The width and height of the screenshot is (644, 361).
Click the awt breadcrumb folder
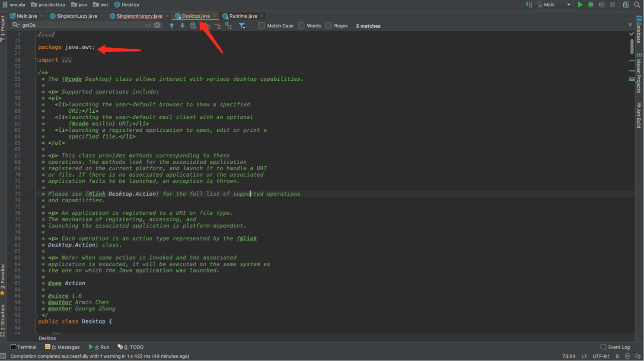pos(101,5)
